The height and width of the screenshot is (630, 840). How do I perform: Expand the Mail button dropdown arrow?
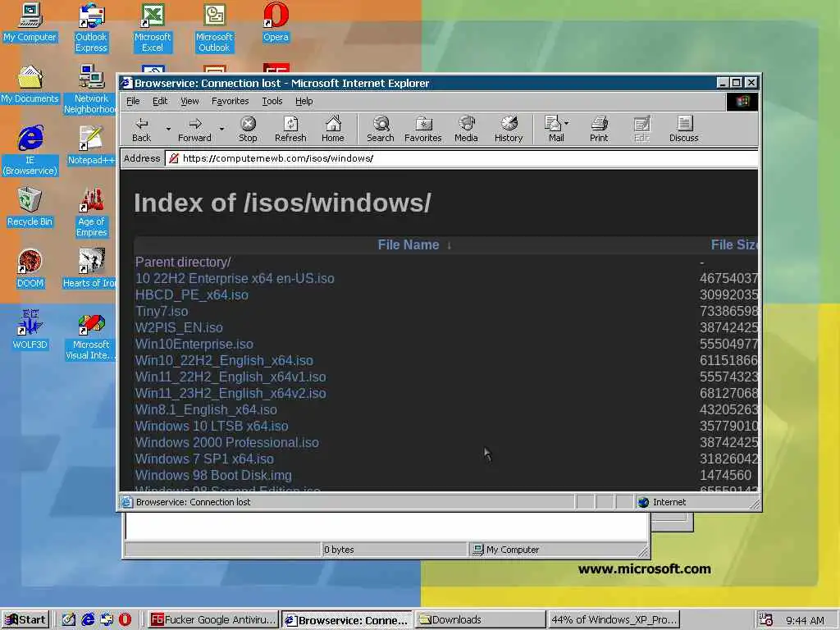click(x=567, y=123)
